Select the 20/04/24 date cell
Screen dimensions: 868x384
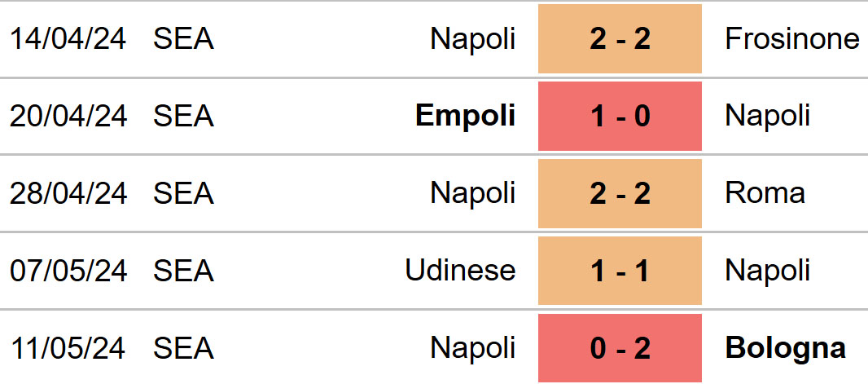click(x=68, y=117)
